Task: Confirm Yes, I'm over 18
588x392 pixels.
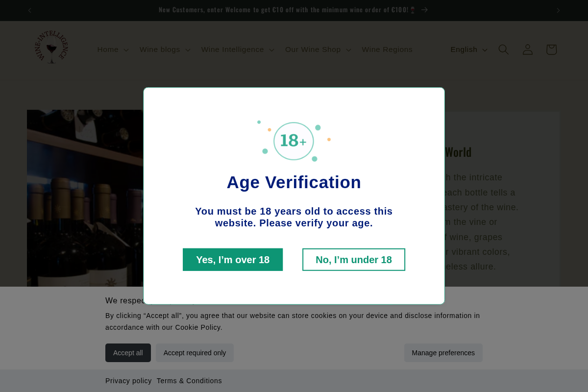Action: [233, 260]
